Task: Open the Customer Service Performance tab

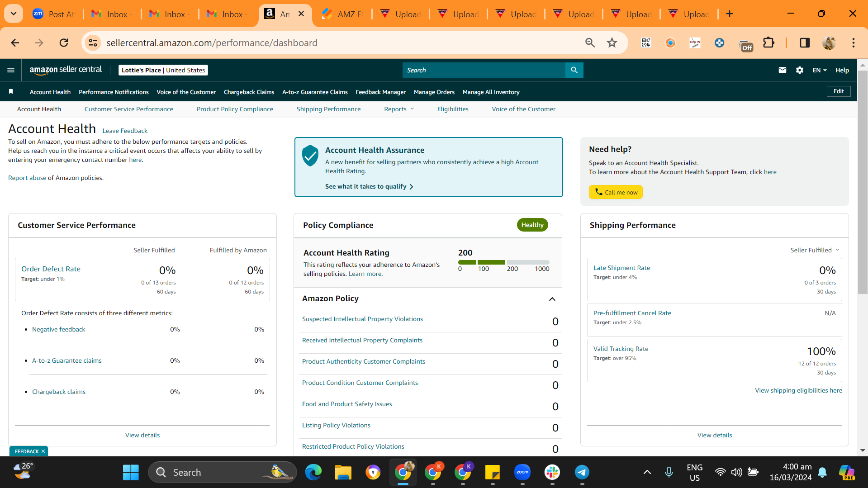Action: pyautogui.click(x=129, y=109)
